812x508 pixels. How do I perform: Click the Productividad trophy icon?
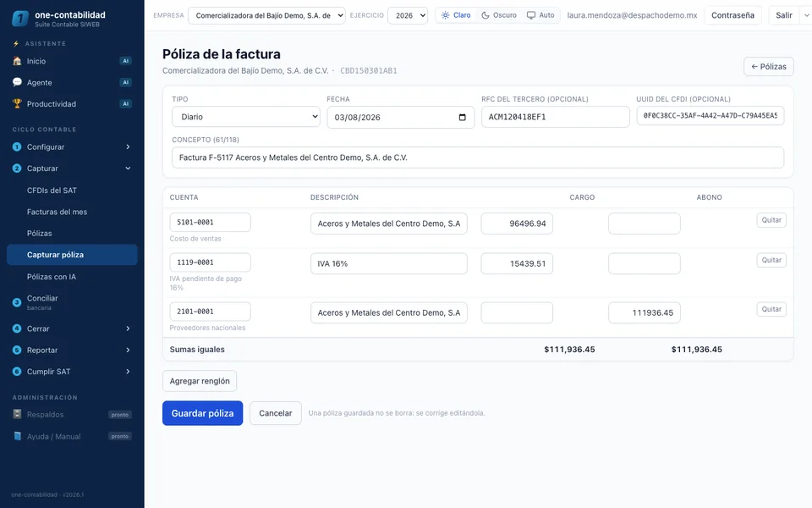click(x=17, y=103)
